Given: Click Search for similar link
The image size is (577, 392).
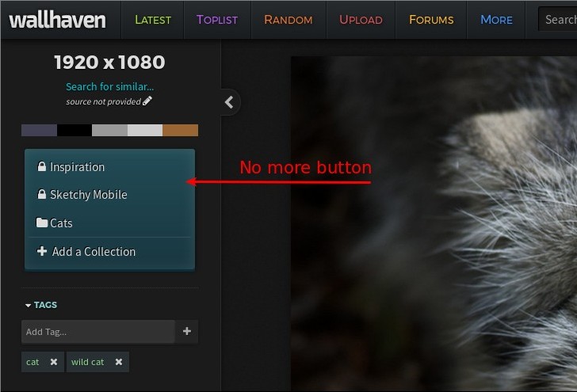Looking at the screenshot, I should coord(109,87).
